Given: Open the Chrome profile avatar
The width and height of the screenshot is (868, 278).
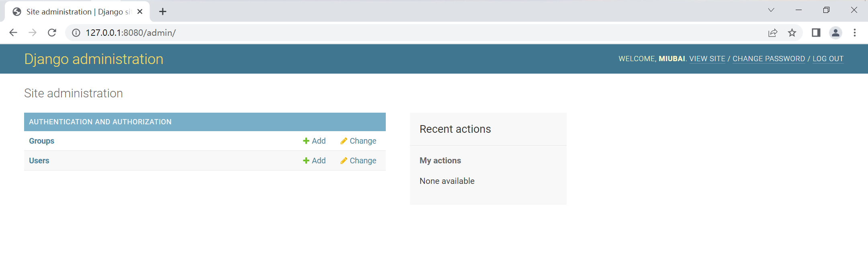Looking at the screenshot, I should click(x=835, y=33).
